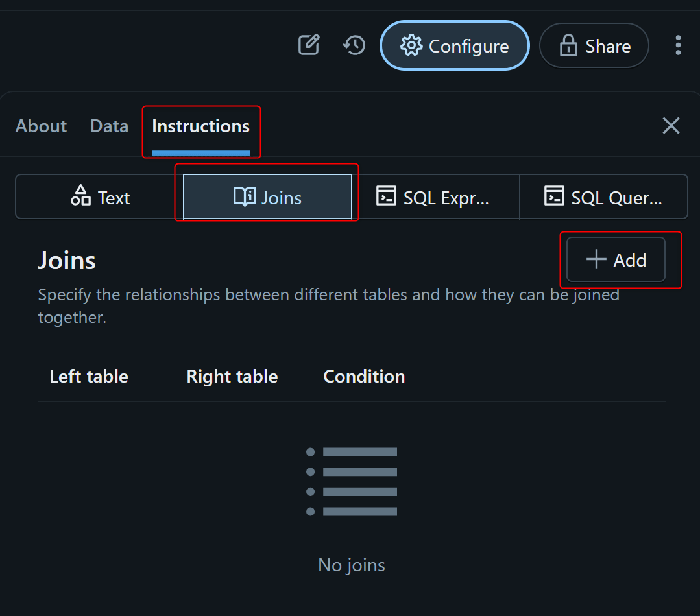Screen dimensions: 700x616
Task: Click the Joins description text
Action: 328,306
